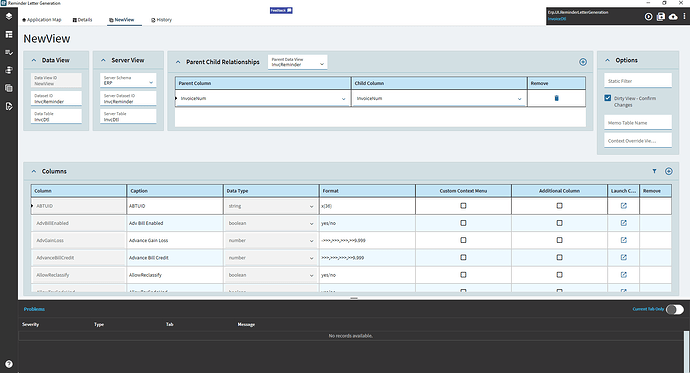This screenshot has height=373, width=690.
Task: Click the cloud publish icon
Action: [x=673, y=17]
